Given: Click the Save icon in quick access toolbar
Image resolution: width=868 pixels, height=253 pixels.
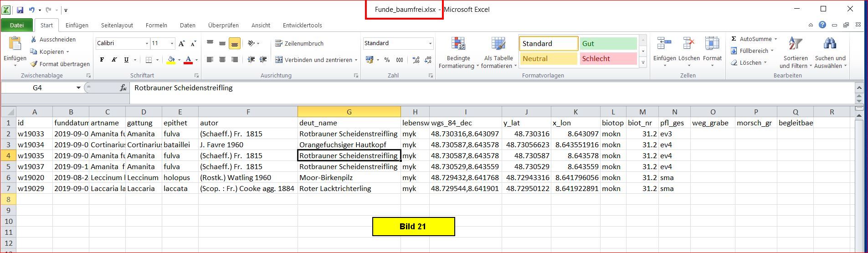Looking at the screenshot, I should 20,10.
